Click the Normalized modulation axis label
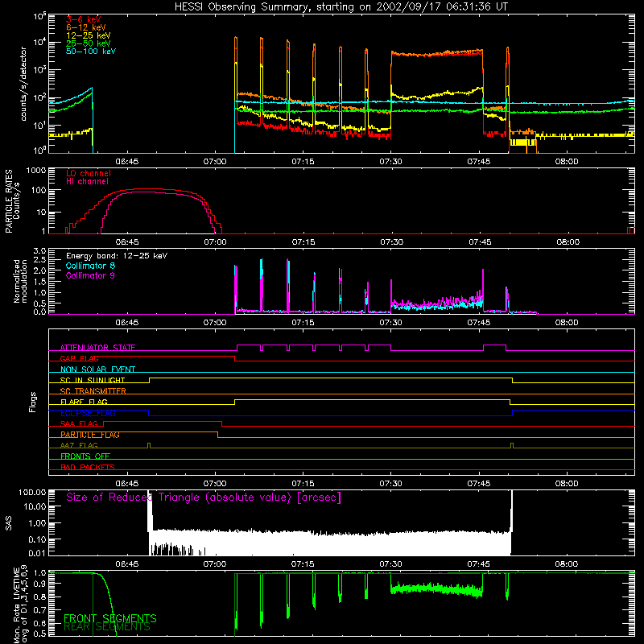Viewport: 644px width, 644px height. 20,281
